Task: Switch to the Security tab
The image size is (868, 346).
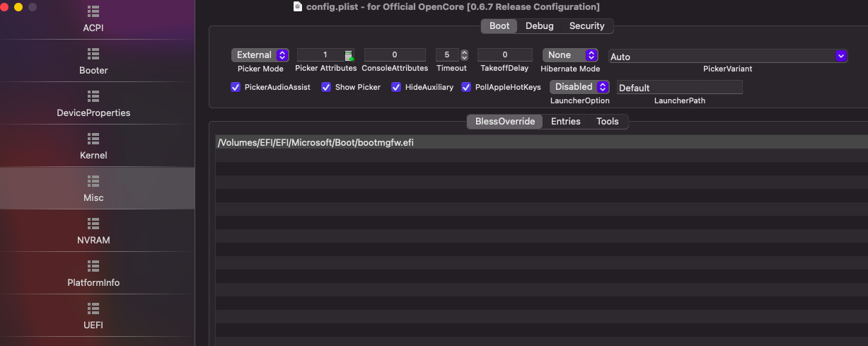Action: coord(586,26)
